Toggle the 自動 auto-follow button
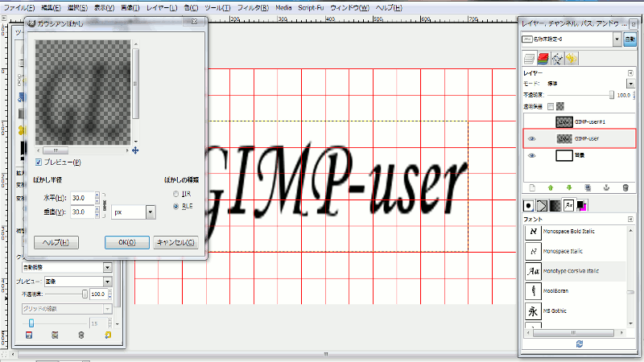Viewport: 644px width, 362px height. point(630,39)
